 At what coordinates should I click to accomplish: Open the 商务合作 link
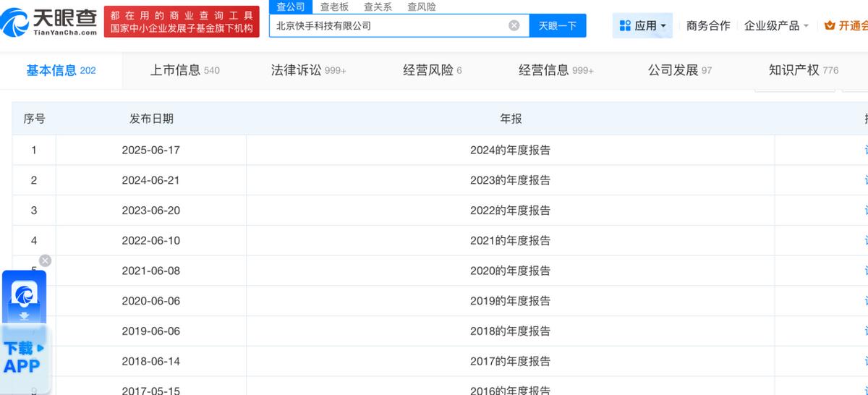(708, 26)
